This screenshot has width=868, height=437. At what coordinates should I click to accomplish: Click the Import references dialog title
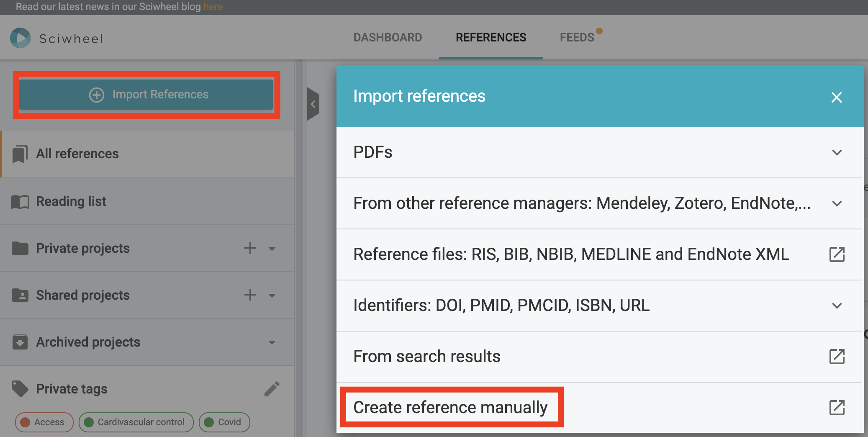pyautogui.click(x=419, y=96)
